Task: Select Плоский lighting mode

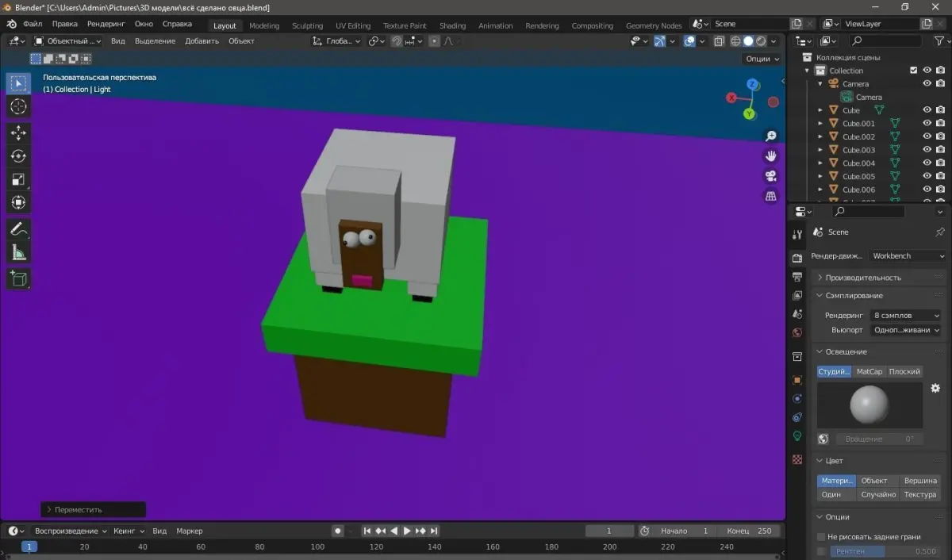Action: point(904,371)
